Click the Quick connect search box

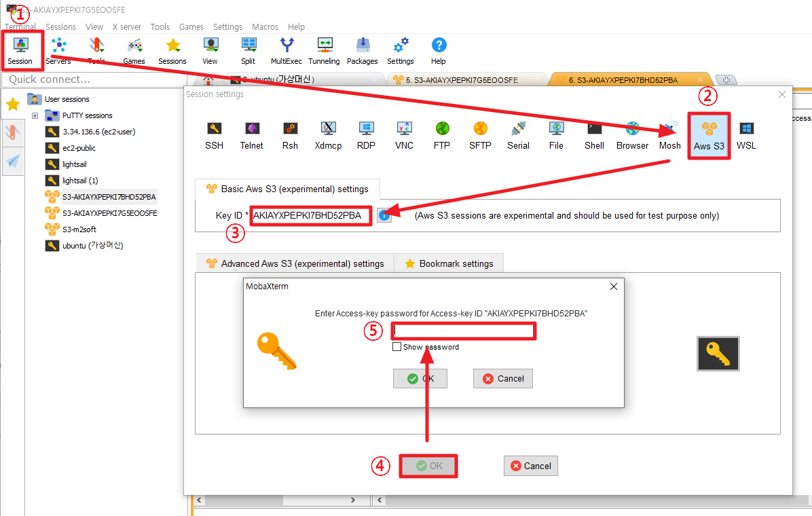pos(93,79)
